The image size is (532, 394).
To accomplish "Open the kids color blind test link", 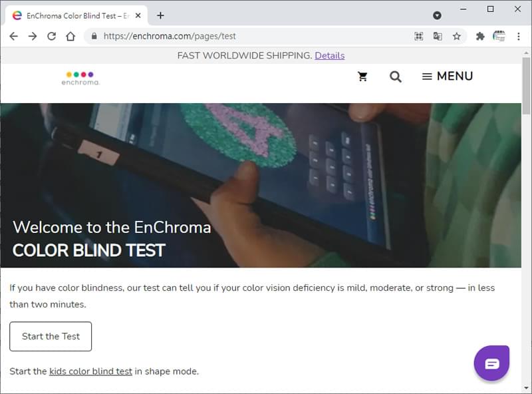I will coord(90,371).
